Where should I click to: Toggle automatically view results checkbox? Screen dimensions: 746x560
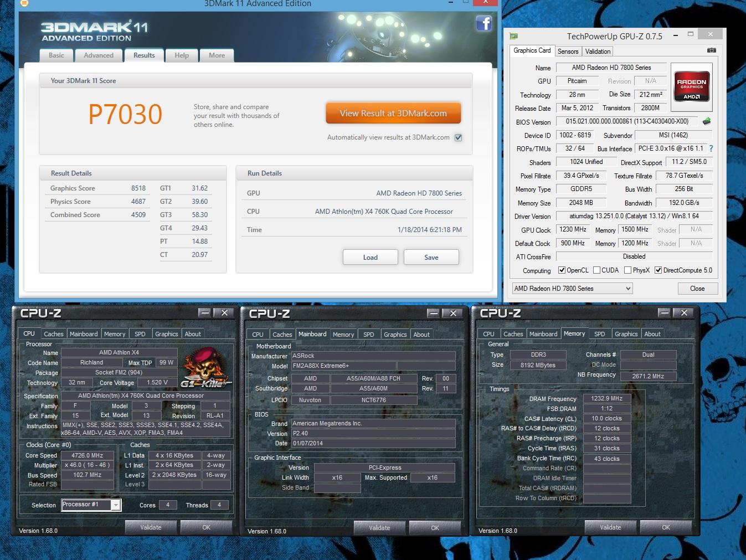pos(459,137)
